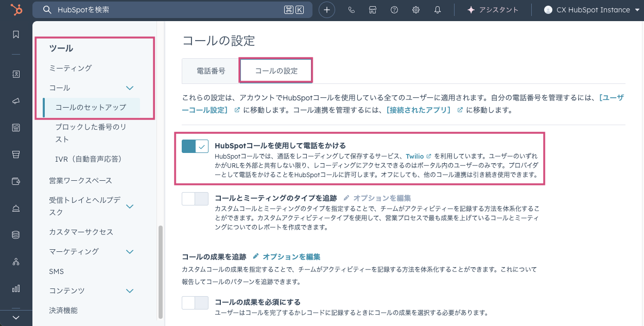Open the CX HubSpot Instance account dropdown
This screenshot has width=644, height=326.
click(591, 10)
